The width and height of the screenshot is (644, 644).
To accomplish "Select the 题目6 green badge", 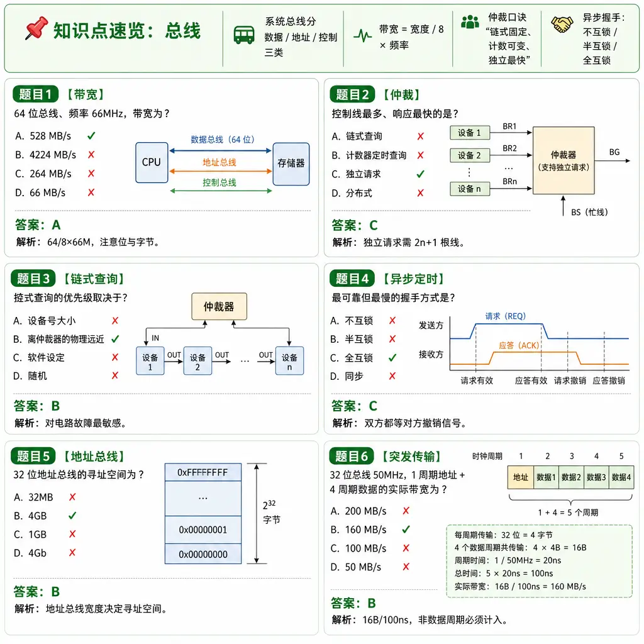I will [x=352, y=456].
